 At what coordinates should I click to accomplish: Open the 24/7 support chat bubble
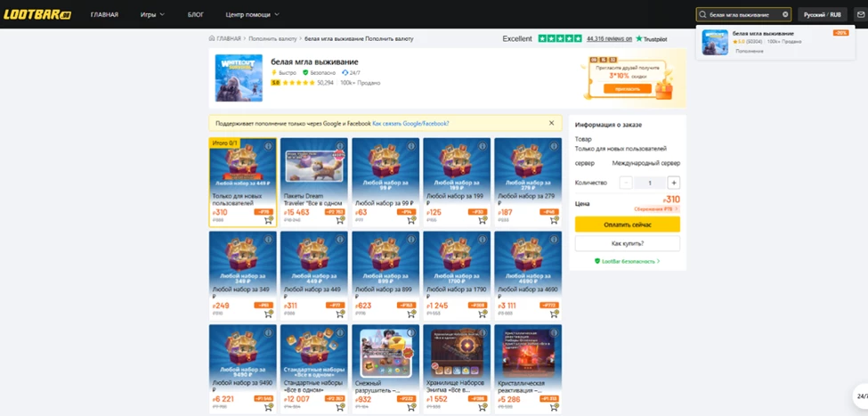861,396
